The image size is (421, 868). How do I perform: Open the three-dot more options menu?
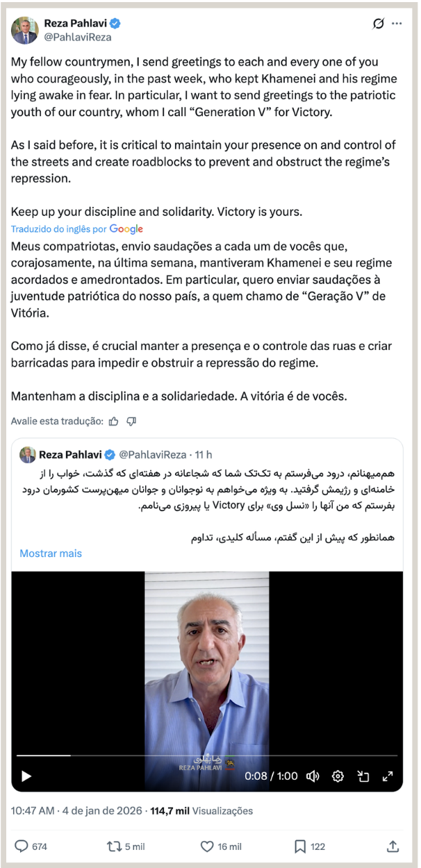pos(397,24)
